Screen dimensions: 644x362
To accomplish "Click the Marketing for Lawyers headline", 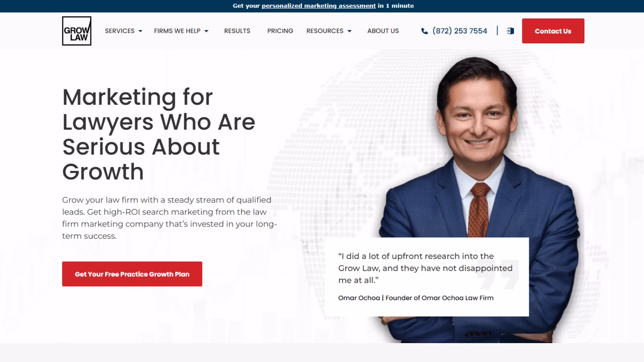I will point(159,134).
